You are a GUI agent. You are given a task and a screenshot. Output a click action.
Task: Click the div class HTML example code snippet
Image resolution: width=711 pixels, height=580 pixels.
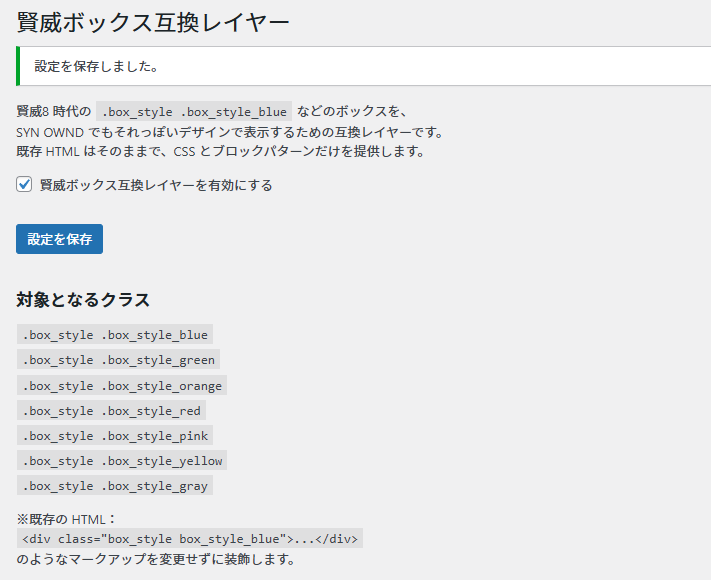[x=190, y=539]
